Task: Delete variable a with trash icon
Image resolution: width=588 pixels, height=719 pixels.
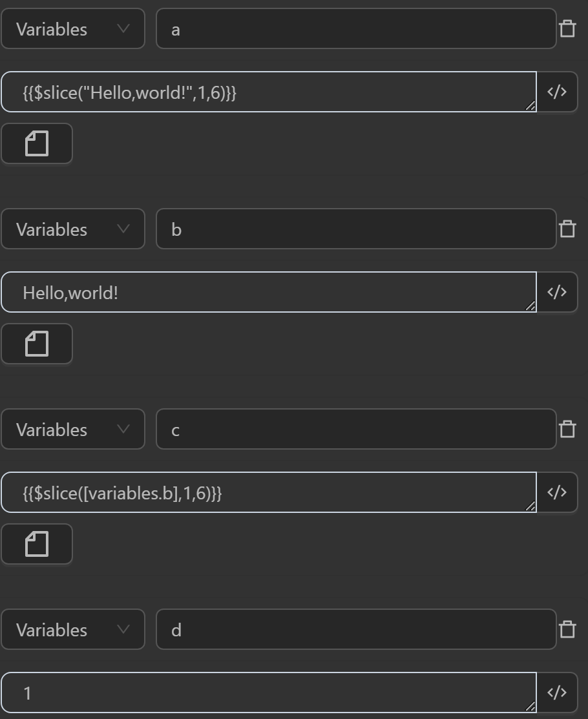Action: click(x=567, y=28)
